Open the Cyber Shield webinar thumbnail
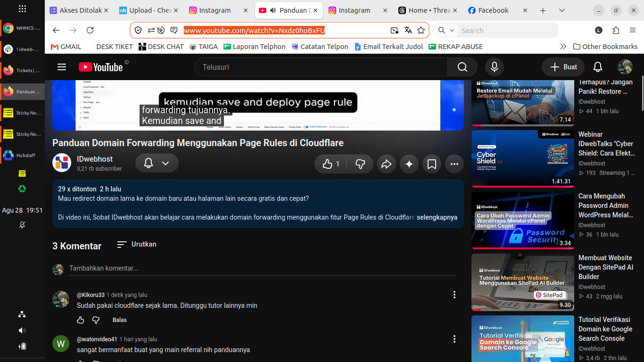 pyautogui.click(x=523, y=158)
